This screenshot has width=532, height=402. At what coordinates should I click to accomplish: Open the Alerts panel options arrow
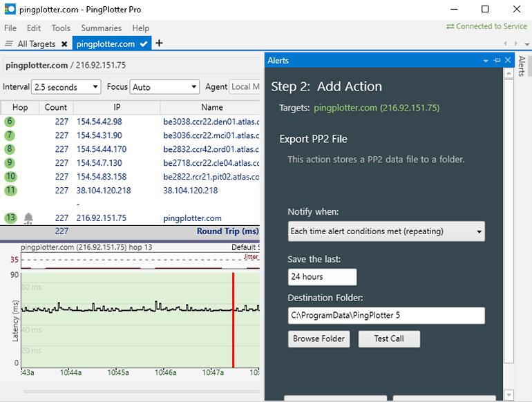pyautogui.click(x=486, y=61)
